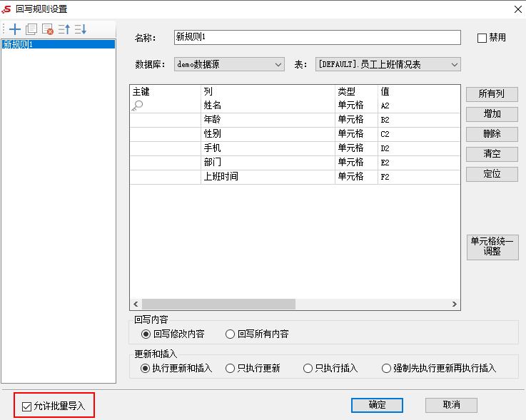Select the 回写修改内容 radio option
526x420 pixels.
[x=146, y=334]
